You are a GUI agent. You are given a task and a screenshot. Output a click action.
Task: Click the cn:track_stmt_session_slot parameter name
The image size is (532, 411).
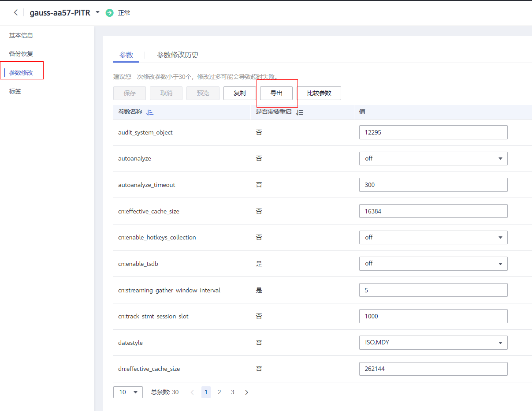153,316
